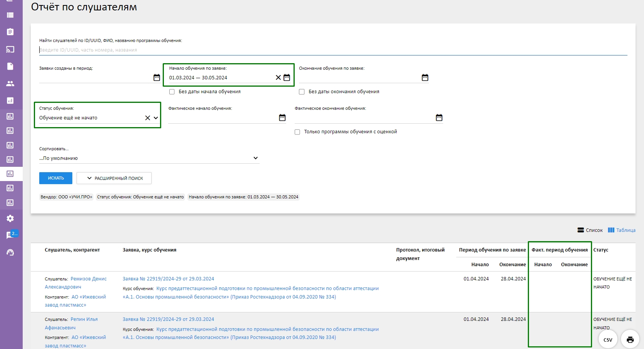Open the cast screen icon in the sidebar

coord(10,49)
